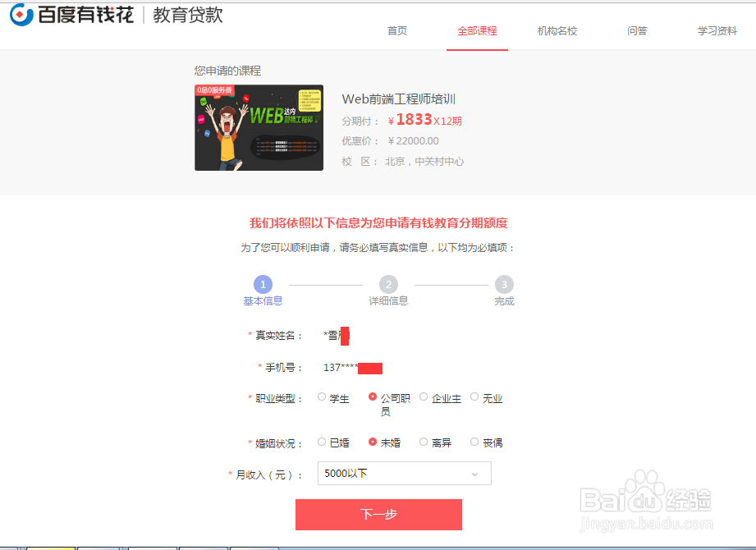756x550 pixels.
Task: Select the 学生 occupation radio button
Action: click(x=322, y=396)
